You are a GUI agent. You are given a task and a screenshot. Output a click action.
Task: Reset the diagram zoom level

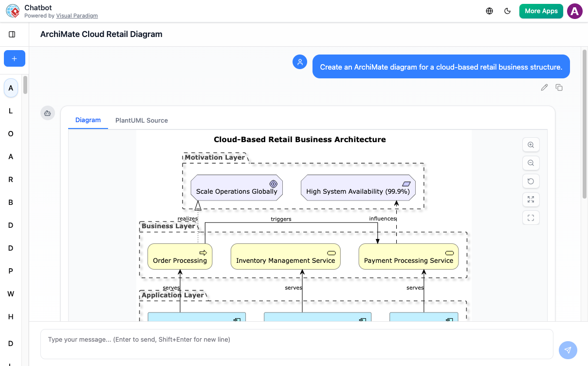531,181
